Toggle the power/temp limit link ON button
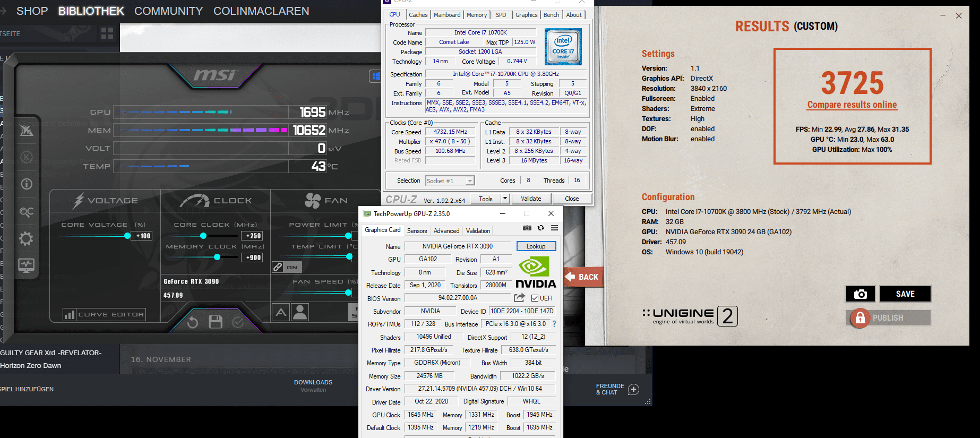This screenshot has height=438, width=980. [287, 267]
